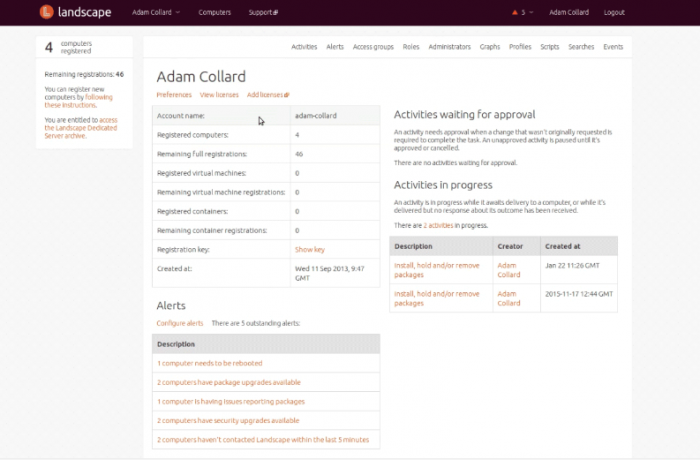Click View licenses link
700x460 pixels.
tap(219, 95)
